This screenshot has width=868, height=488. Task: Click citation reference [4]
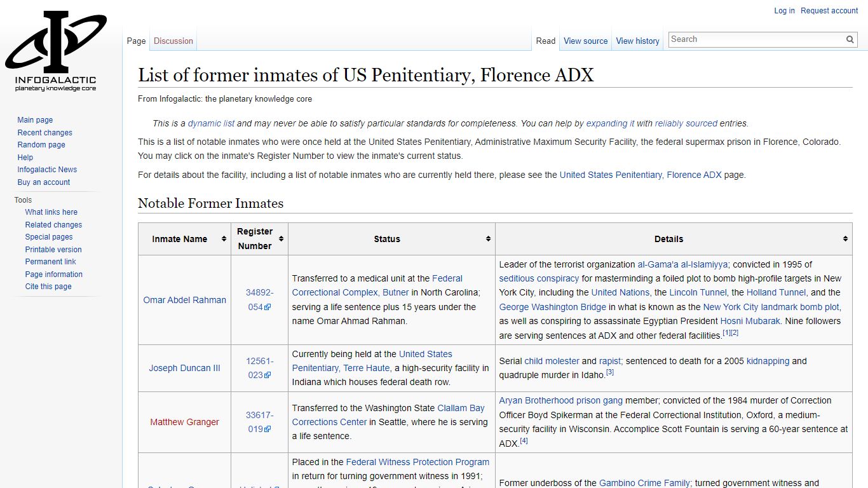(524, 441)
